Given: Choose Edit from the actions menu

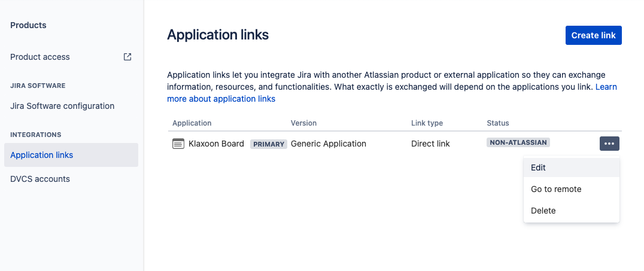Looking at the screenshot, I should (x=572, y=168).
